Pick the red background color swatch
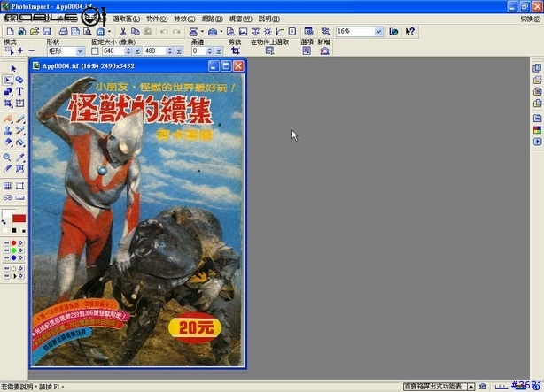The height and width of the screenshot is (392, 544). click(x=19, y=219)
